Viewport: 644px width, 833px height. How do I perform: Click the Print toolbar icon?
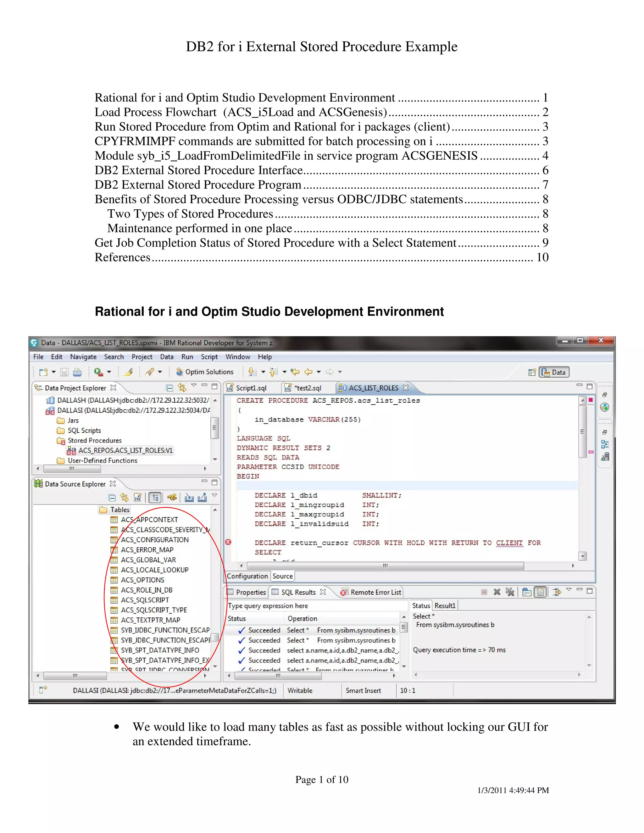tap(77, 372)
